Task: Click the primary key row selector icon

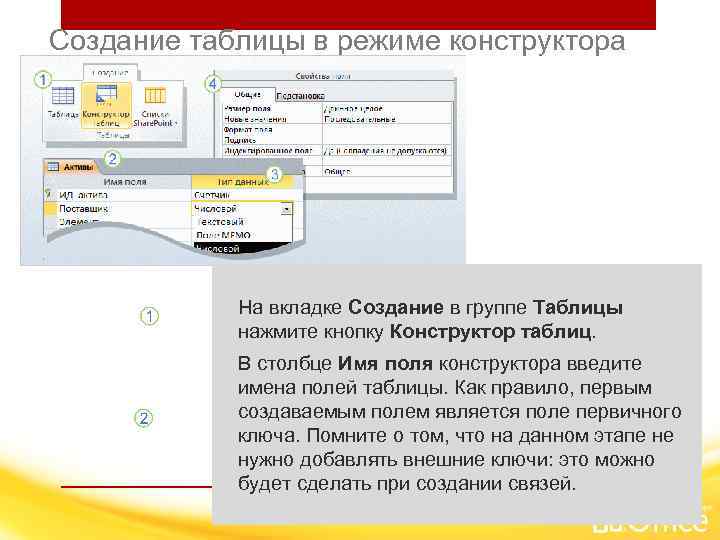Action: point(49,195)
